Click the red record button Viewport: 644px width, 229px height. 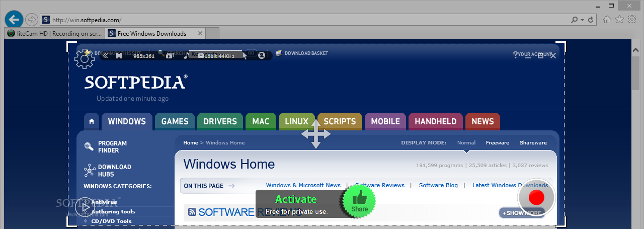pyautogui.click(x=536, y=197)
